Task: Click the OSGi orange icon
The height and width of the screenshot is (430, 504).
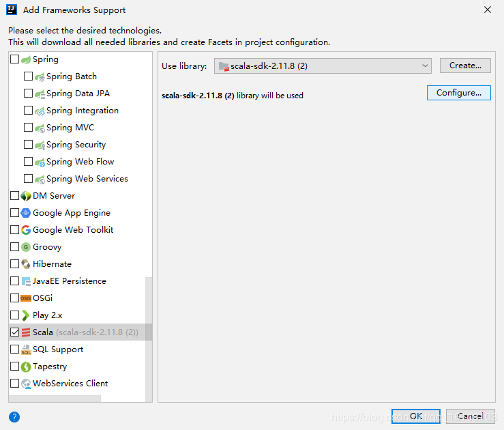Action: (x=26, y=298)
